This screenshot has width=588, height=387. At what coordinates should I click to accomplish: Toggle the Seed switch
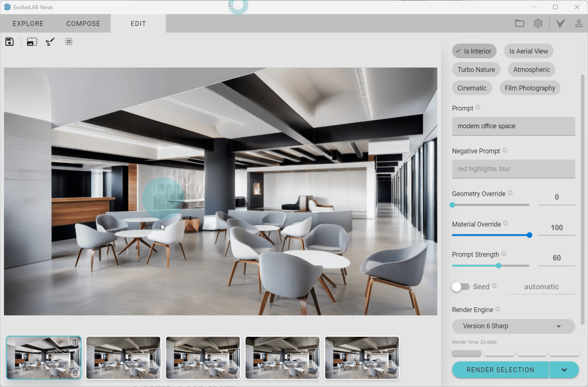tap(460, 287)
